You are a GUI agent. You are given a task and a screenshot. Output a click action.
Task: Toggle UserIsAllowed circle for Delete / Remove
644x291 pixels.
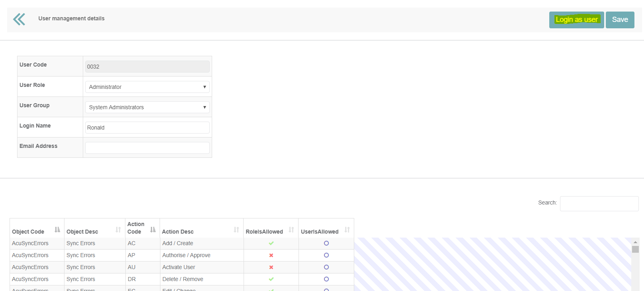point(326,279)
